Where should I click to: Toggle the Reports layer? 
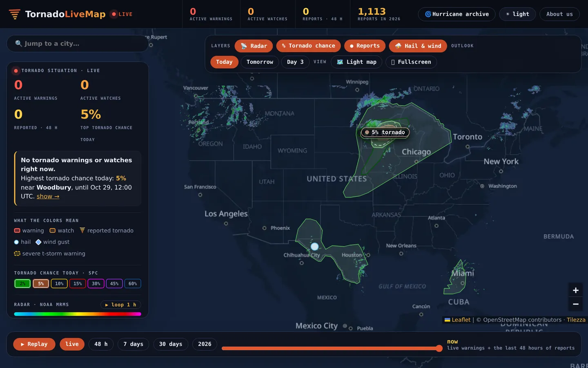click(x=365, y=46)
